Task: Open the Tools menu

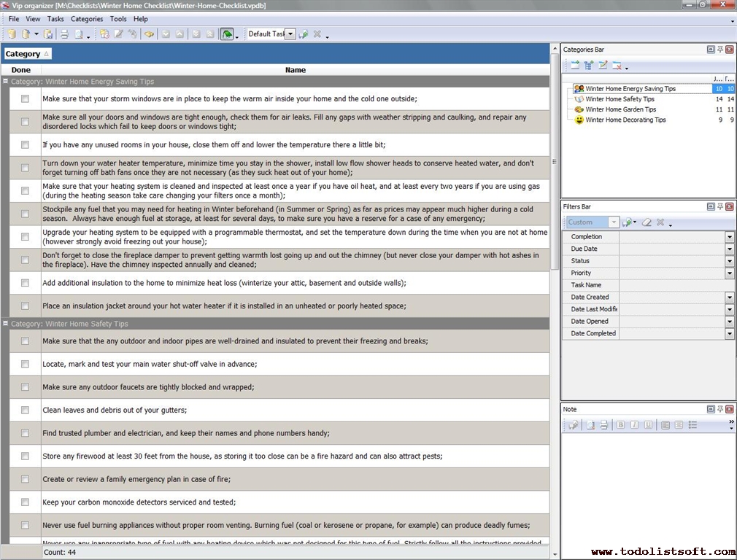Action: coord(117,19)
